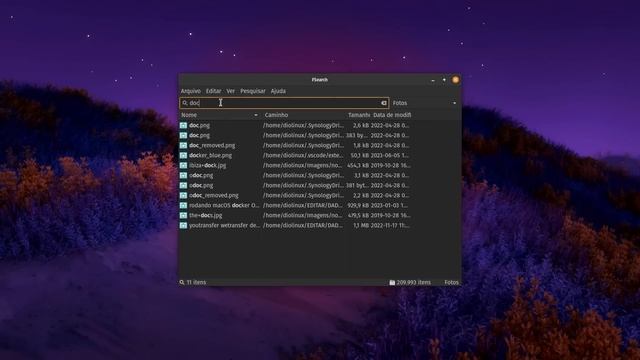Click the file icon of doc_removed.png
The image size is (640, 360).
183,145
